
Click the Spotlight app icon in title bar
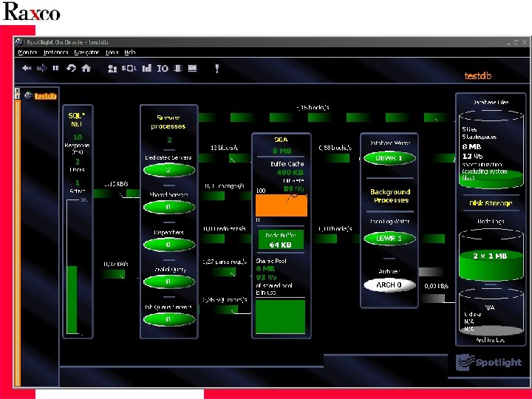tap(19, 42)
